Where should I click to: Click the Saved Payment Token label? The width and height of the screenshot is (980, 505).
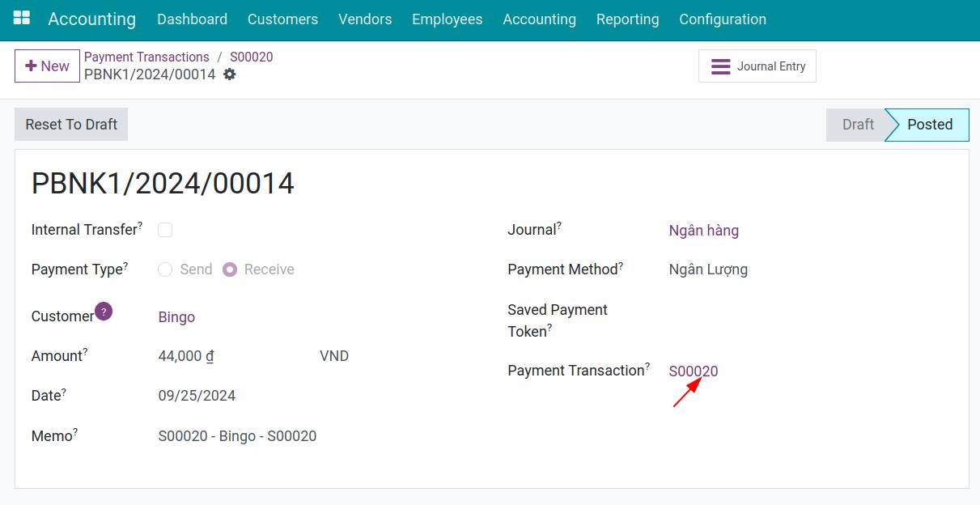(x=558, y=320)
